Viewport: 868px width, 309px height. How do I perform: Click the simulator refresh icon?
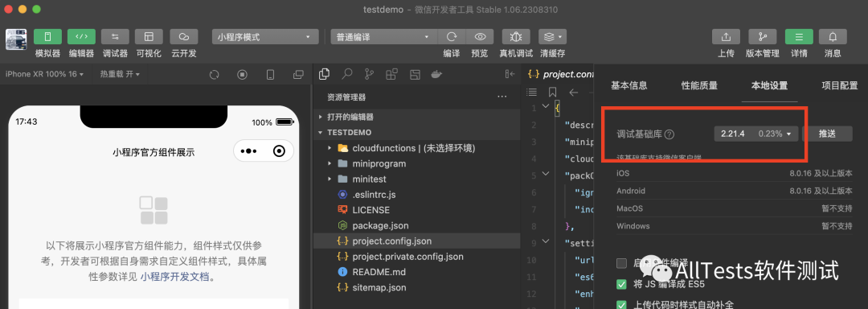(215, 75)
